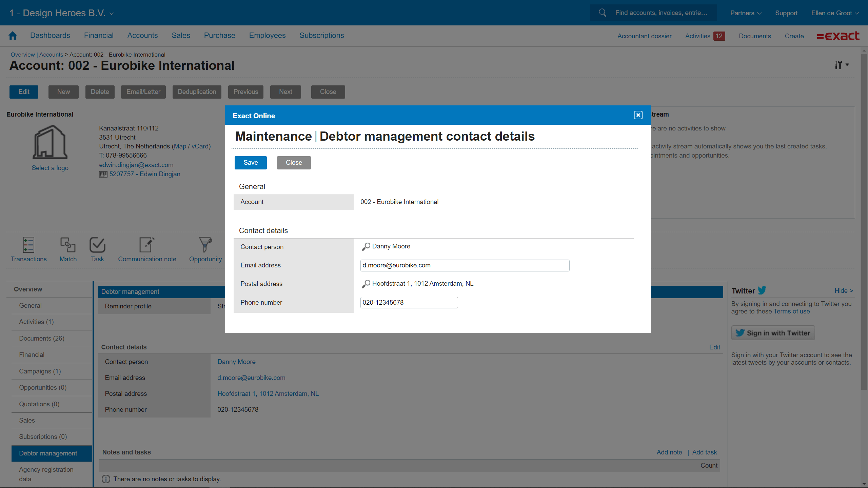The width and height of the screenshot is (868, 488).
Task: Hide the Twitter panel
Action: point(844,290)
